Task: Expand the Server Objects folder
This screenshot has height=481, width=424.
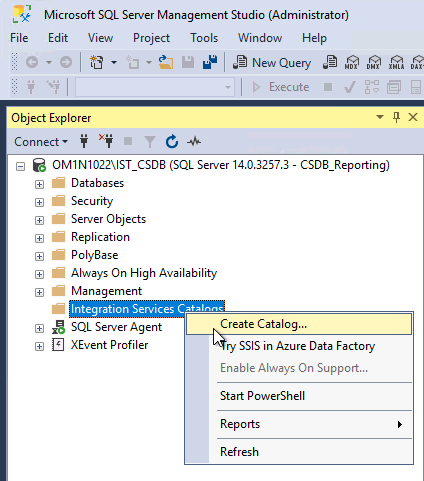Action: pyautogui.click(x=39, y=220)
